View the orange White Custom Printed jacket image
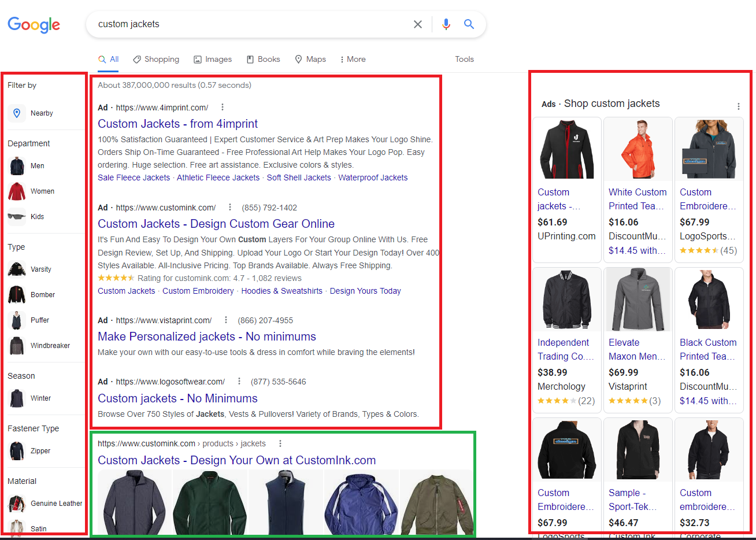This screenshot has height=540, width=756. click(x=638, y=149)
